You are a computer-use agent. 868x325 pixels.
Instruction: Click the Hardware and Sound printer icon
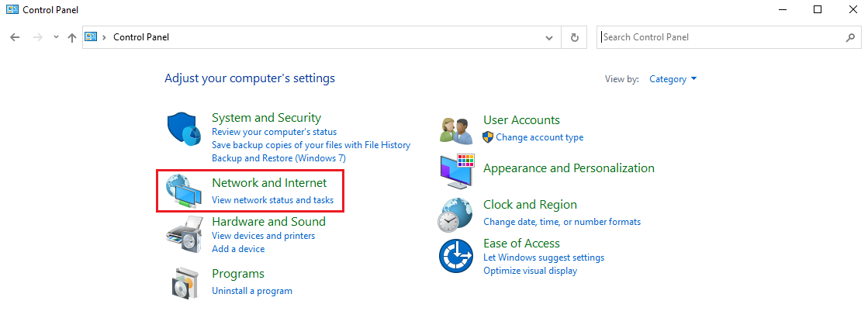pyautogui.click(x=184, y=232)
